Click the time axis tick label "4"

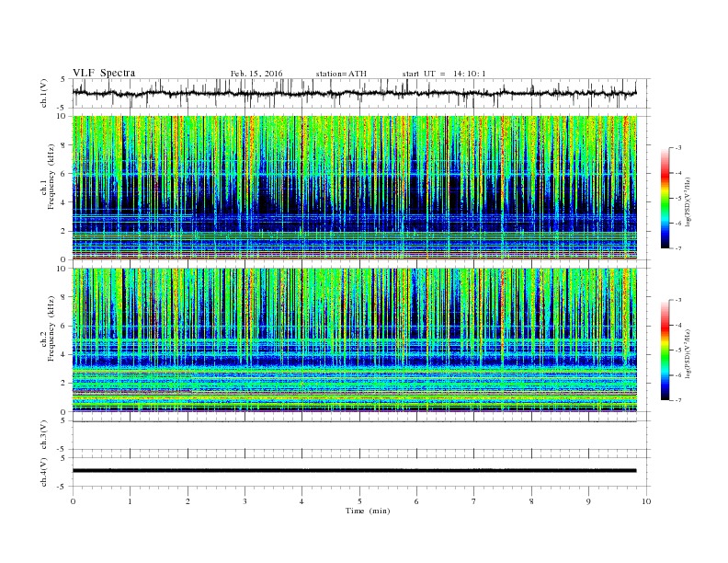tap(302, 501)
